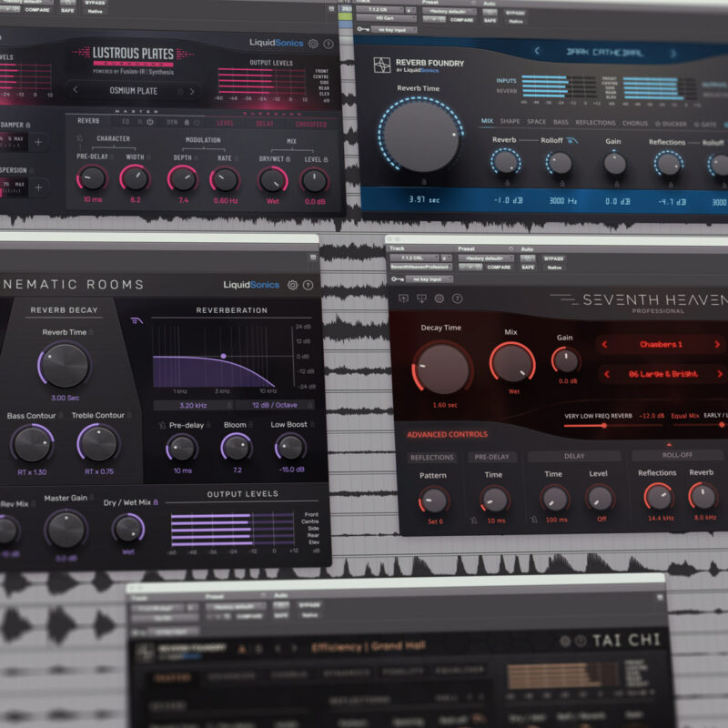Toggle Damper lock in Lustrous Plates

click(x=28, y=125)
